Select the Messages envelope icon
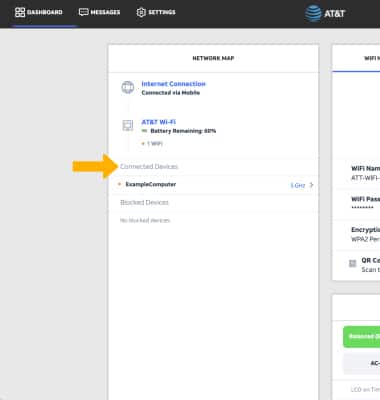The width and height of the screenshot is (380, 400). 83,12
